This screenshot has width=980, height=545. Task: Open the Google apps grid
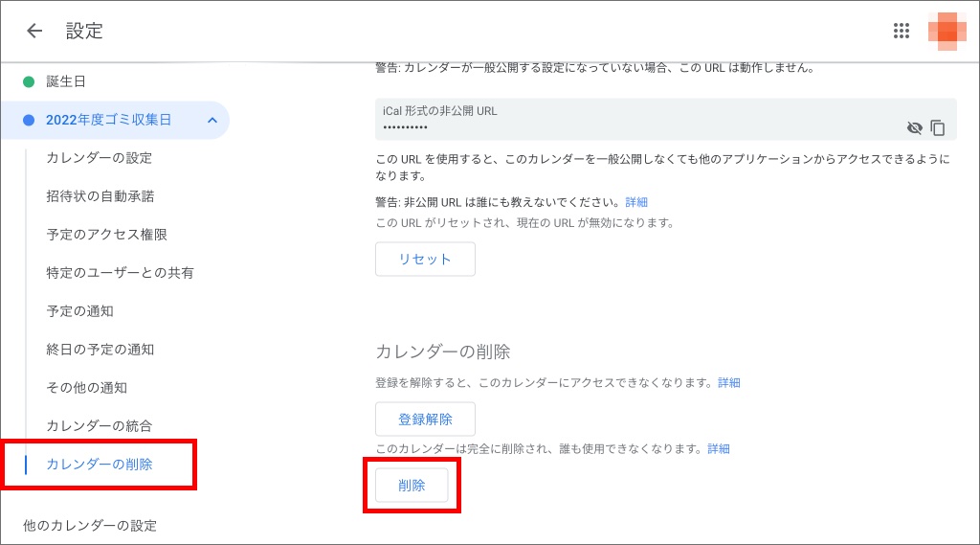[901, 31]
